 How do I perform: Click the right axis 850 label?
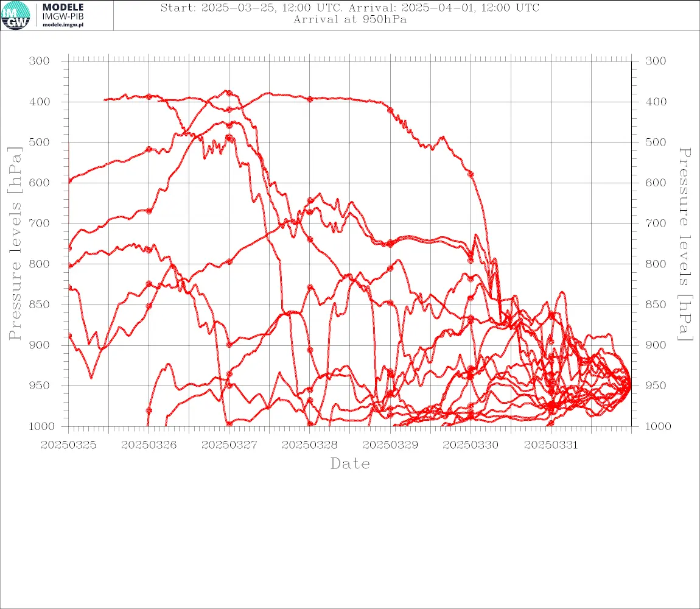tap(656, 304)
